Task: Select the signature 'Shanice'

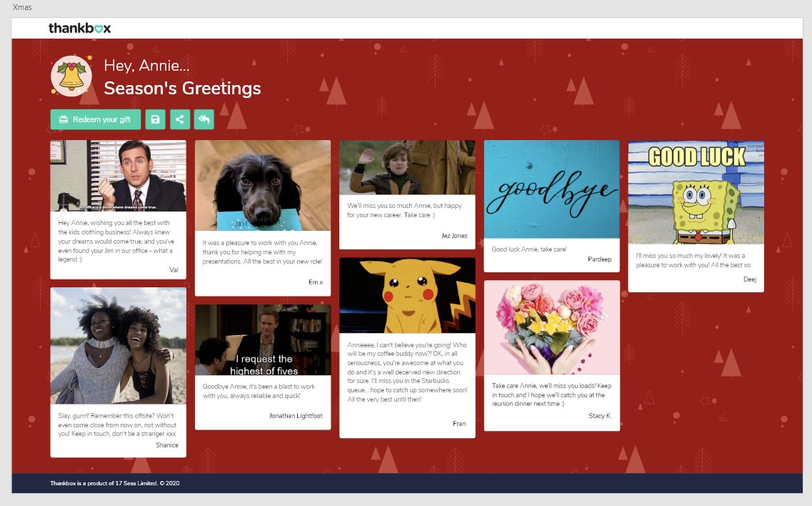Action: point(166,445)
